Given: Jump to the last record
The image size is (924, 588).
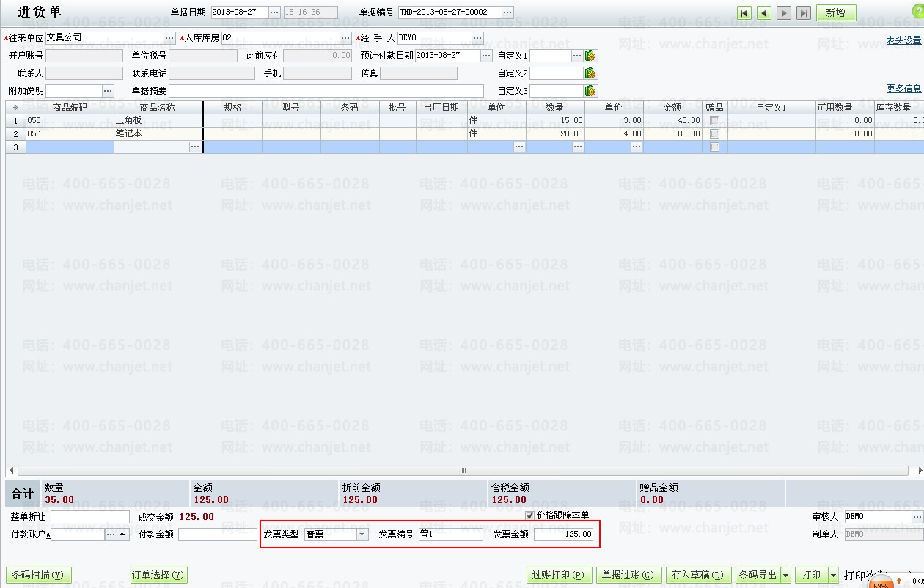Looking at the screenshot, I should [x=804, y=13].
